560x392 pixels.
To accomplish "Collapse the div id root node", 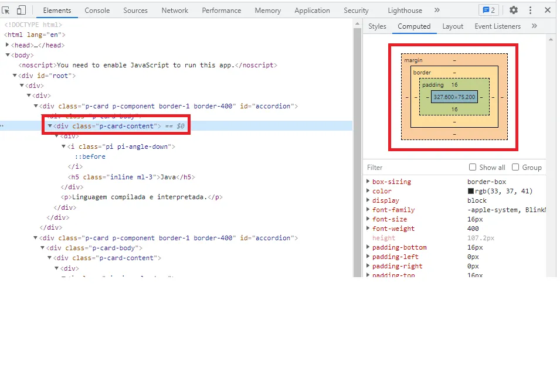I will tap(15, 76).
